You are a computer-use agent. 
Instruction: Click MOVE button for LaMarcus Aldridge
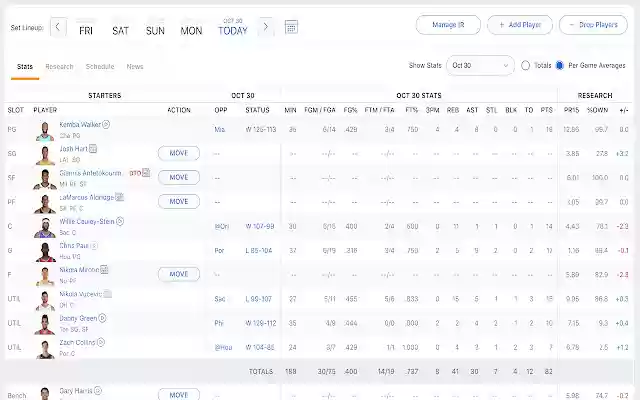[x=179, y=201]
